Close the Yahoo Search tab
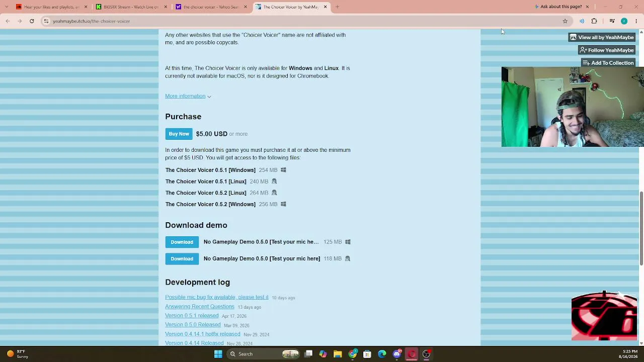 pyautogui.click(x=246, y=7)
